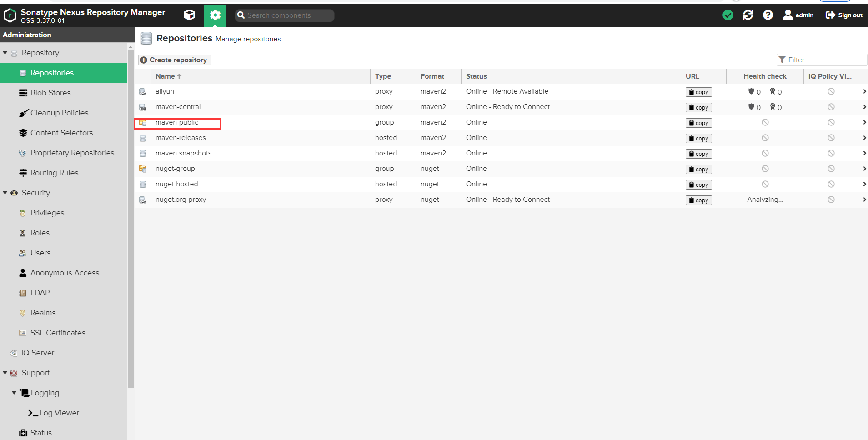Copy URL of maven-snapshots repository
This screenshot has width=868, height=440.
pos(698,154)
